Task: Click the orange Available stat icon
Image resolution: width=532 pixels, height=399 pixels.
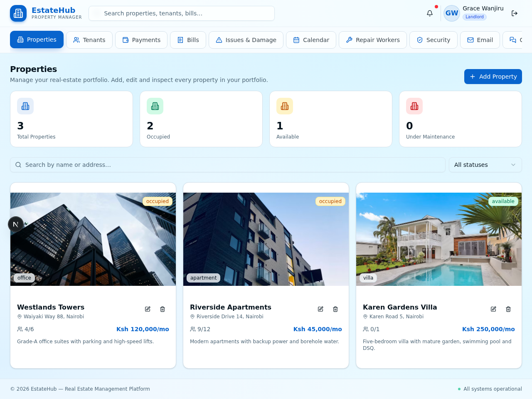Action: 285,106
